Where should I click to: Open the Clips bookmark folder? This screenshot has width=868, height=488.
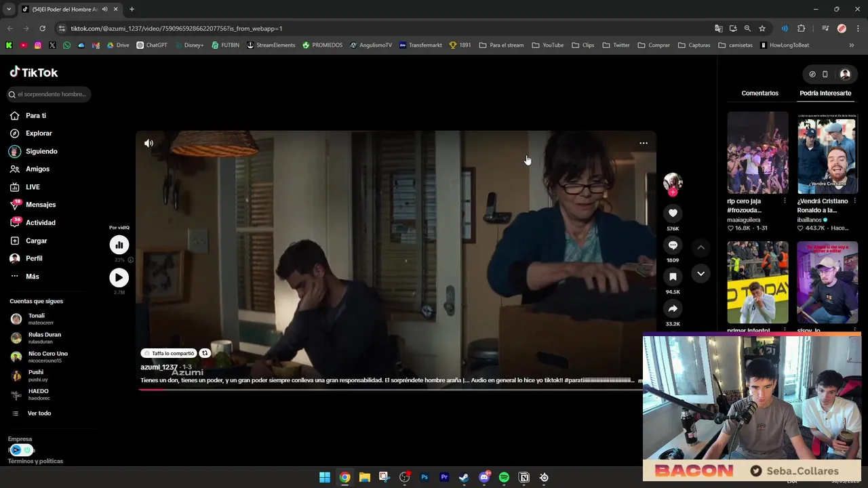click(x=583, y=45)
